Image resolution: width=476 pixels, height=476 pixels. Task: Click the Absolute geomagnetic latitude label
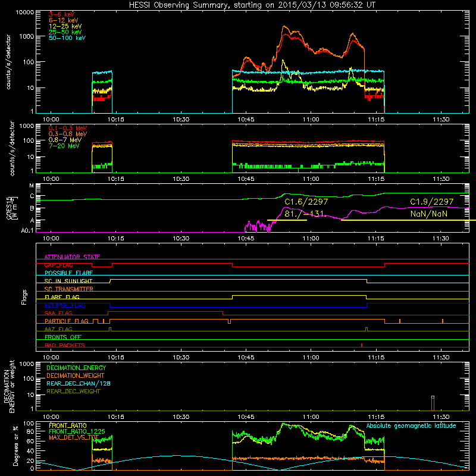(x=411, y=426)
